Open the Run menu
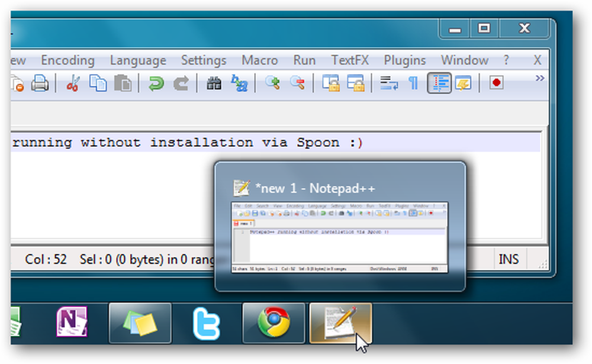 pyautogui.click(x=304, y=60)
